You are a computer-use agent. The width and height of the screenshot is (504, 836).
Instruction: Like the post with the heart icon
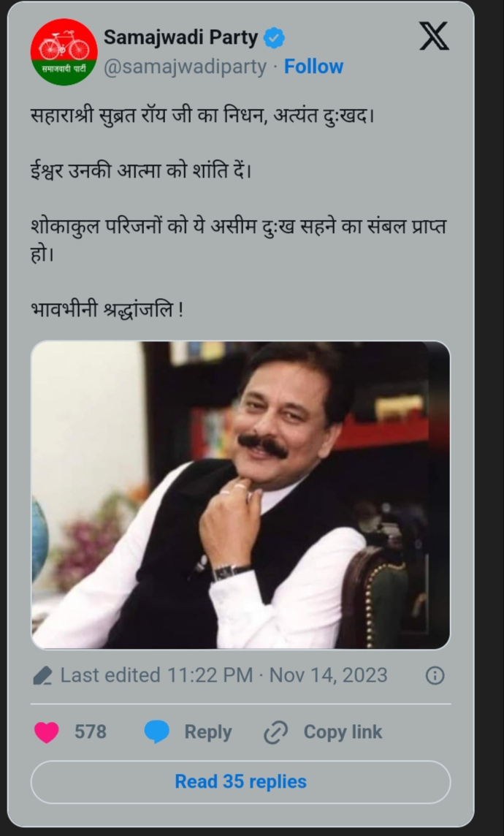point(47,732)
